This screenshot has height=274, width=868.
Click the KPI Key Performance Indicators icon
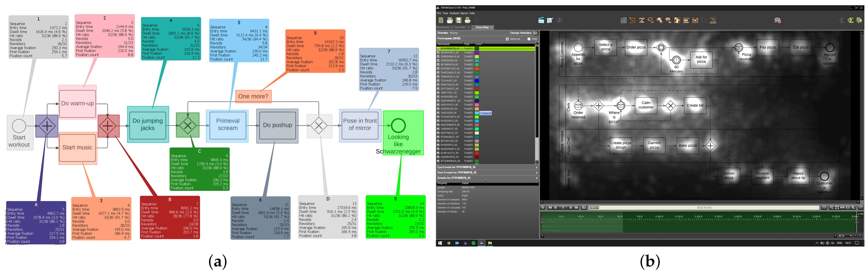click(668, 20)
